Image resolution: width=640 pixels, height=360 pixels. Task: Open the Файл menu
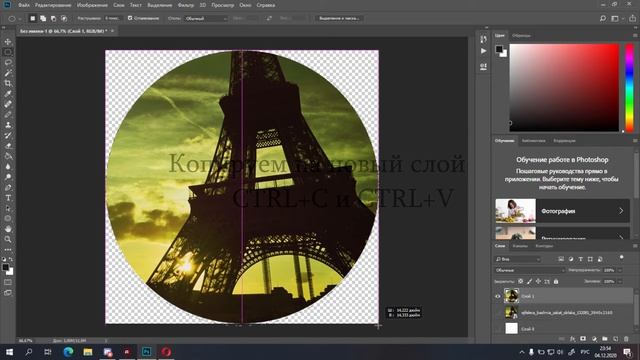coord(24,5)
